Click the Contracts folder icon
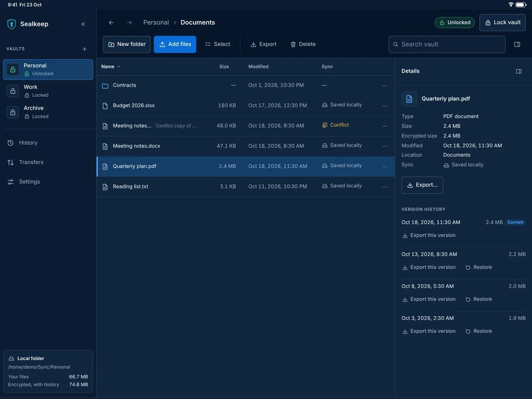The width and height of the screenshot is (532, 399). click(105, 86)
